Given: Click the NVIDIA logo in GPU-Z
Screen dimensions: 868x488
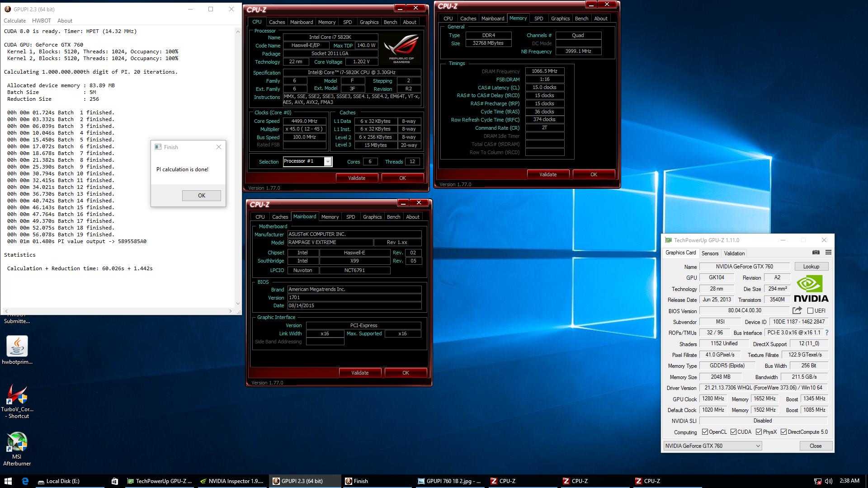Looking at the screenshot, I should click(811, 289).
